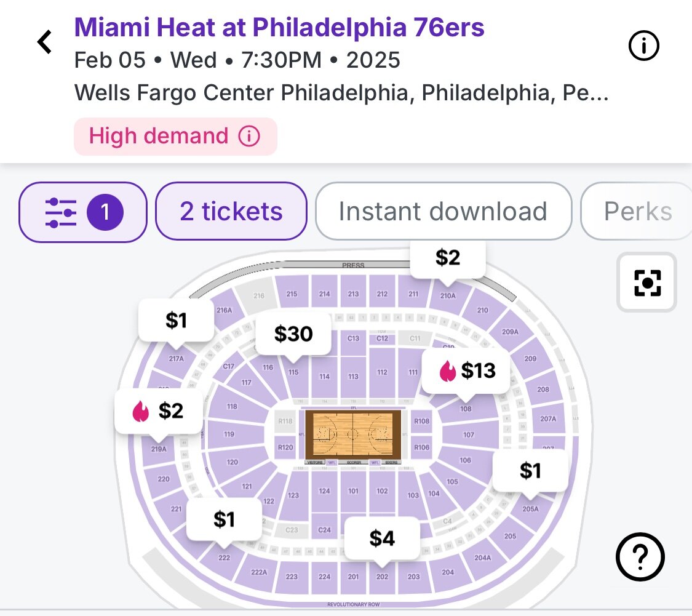Select section 215 on the seat map

coord(292,294)
